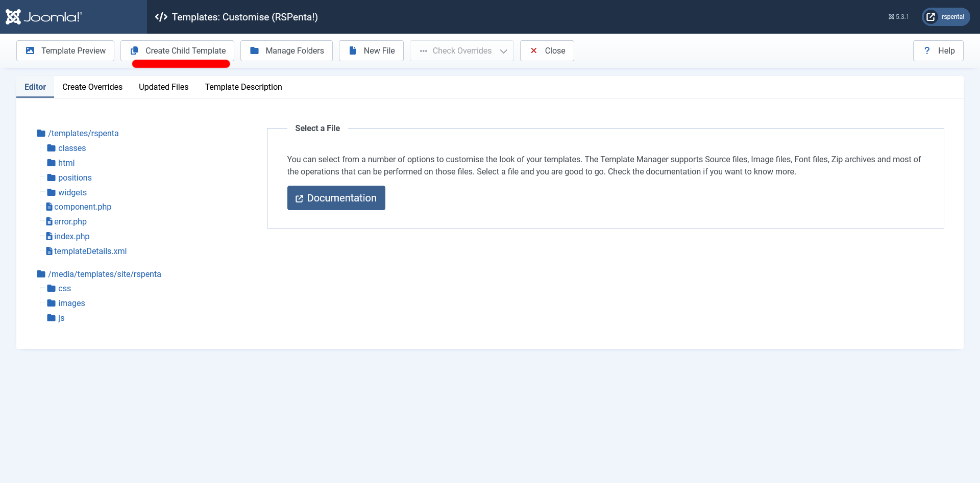Click the Template Preview image icon
This screenshot has height=483, width=980.
tap(30, 50)
